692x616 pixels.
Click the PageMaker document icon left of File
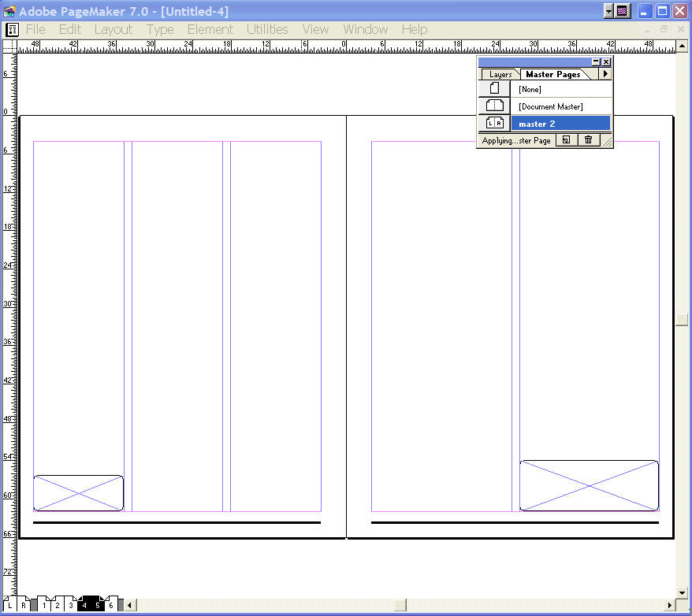click(x=13, y=30)
